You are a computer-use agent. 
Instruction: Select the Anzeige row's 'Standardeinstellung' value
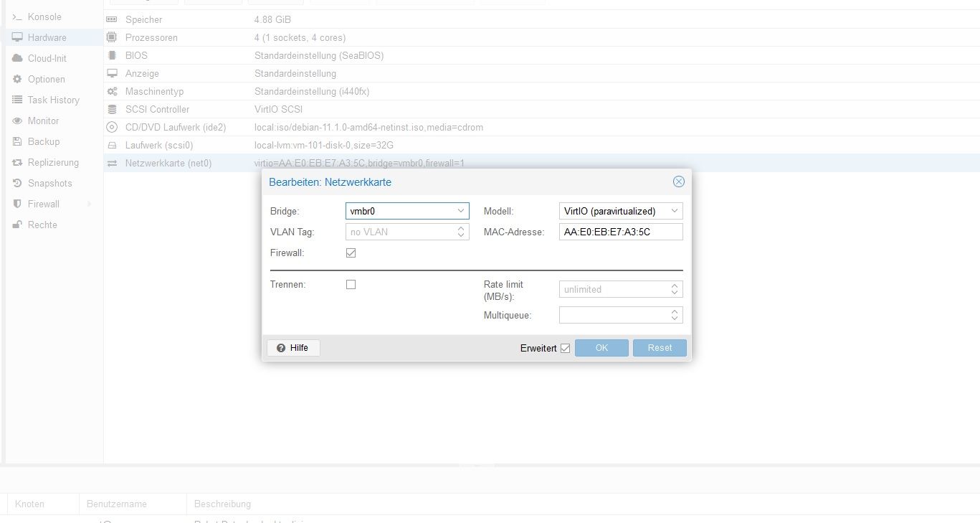coord(295,73)
